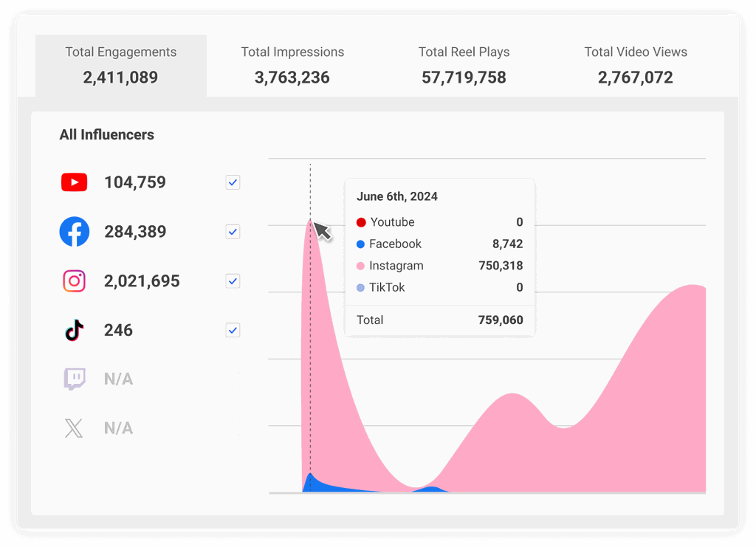The height and width of the screenshot is (547, 756).
Task: Untick the TikTok checkbox
Action: (x=233, y=331)
